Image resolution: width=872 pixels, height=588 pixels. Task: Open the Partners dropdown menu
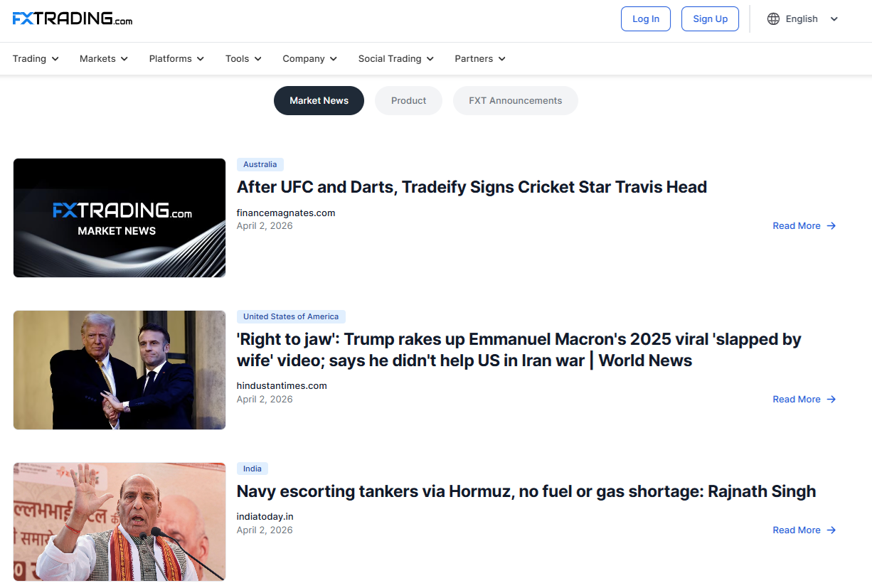click(x=480, y=59)
